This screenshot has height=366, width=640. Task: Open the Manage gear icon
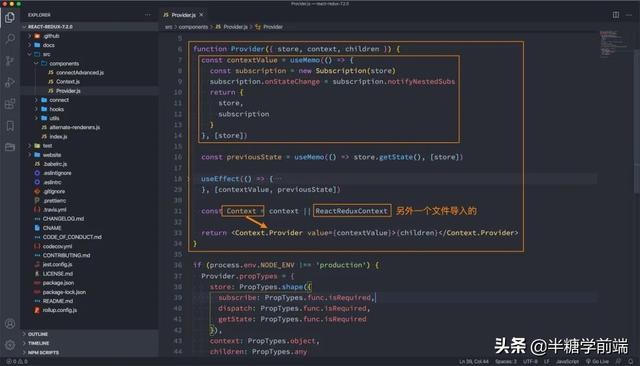(10, 345)
